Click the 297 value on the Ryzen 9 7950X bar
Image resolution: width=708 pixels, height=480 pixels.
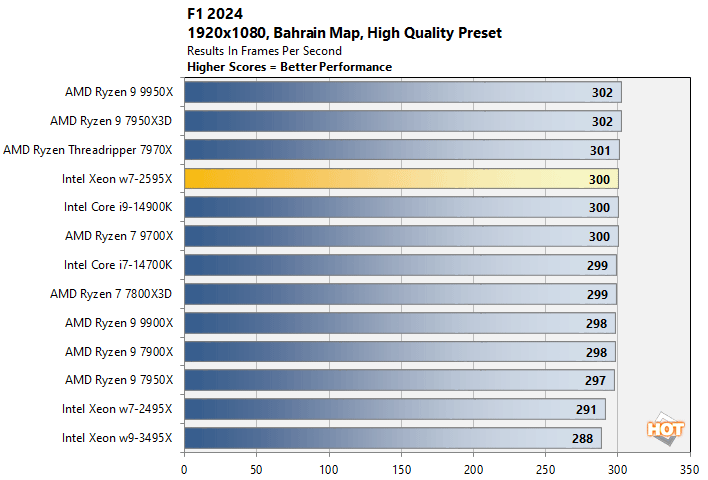pyautogui.click(x=596, y=381)
